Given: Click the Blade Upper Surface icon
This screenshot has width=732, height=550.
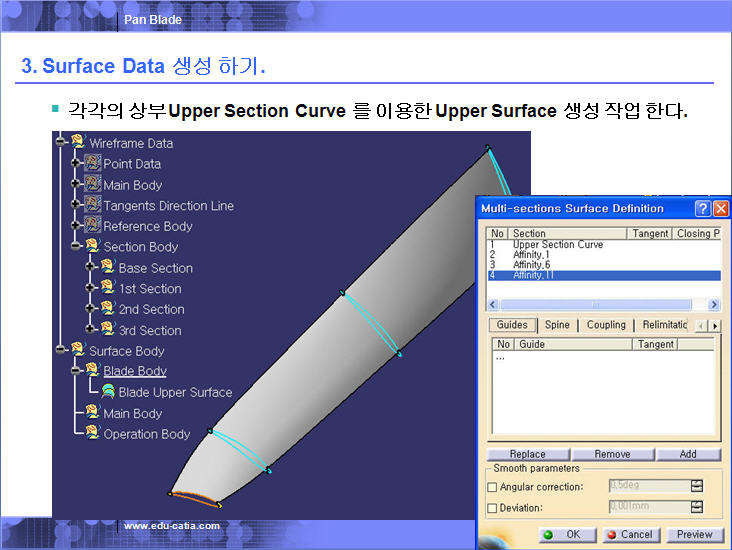Looking at the screenshot, I should point(108,392).
